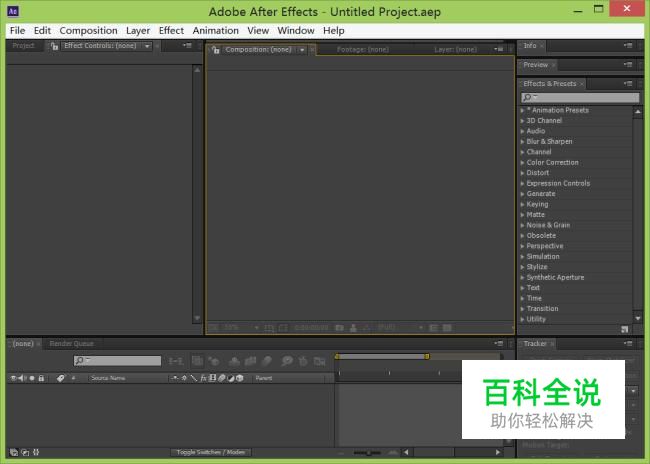Open the Tracker panel menu icon
The width and height of the screenshot is (650, 464).
pyautogui.click(x=628, y=343)
